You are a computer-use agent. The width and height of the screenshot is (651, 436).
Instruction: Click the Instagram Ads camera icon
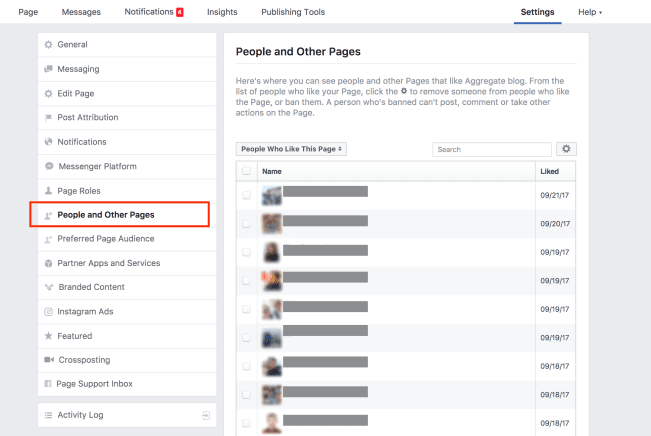(x=49, y=311)
